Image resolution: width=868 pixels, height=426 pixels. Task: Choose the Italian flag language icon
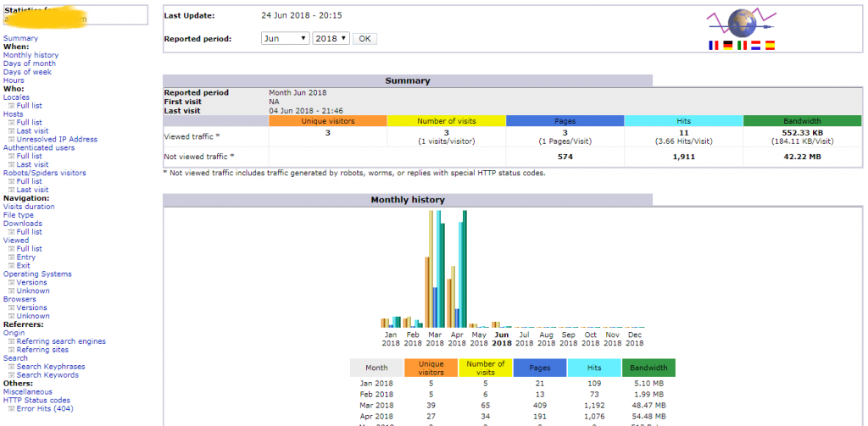point(742,46)
